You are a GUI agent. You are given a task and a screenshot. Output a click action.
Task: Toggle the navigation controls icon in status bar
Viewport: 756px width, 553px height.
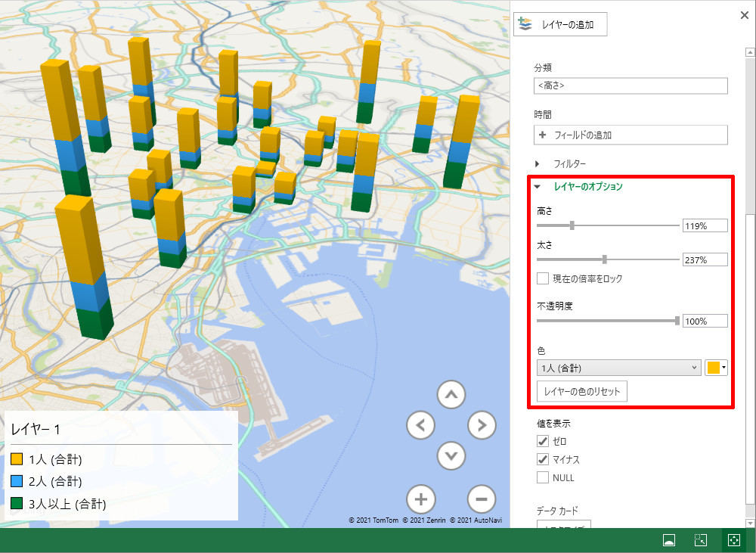coord(733,540)
